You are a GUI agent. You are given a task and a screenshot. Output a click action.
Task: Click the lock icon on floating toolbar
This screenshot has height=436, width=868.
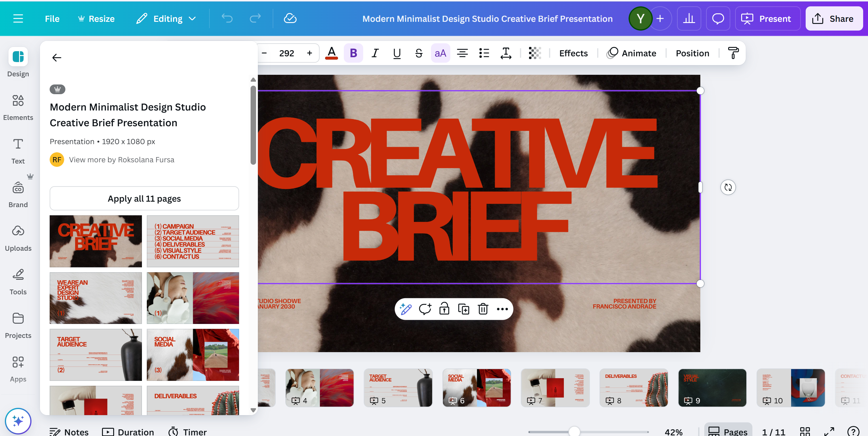point(444,309)
